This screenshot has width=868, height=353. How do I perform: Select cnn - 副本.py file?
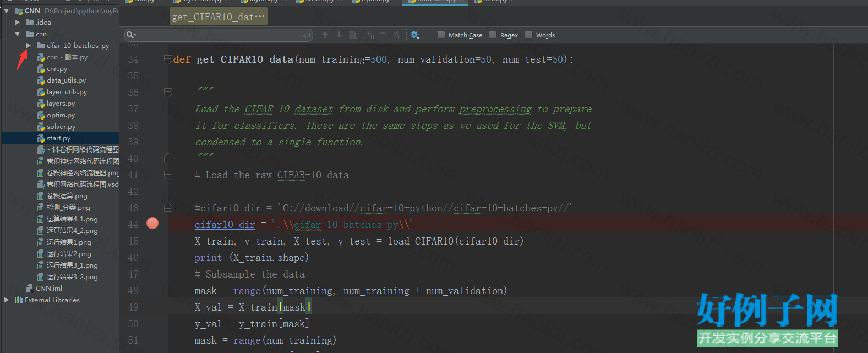click(67, 57)
